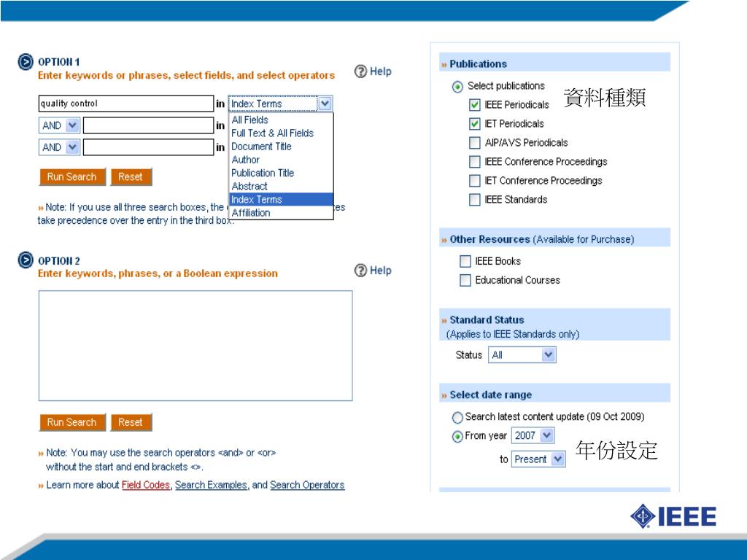Uncheck IEEE Periodicals checkbox
This screenshot has width=747, height=560.
[x=474, y=104]
